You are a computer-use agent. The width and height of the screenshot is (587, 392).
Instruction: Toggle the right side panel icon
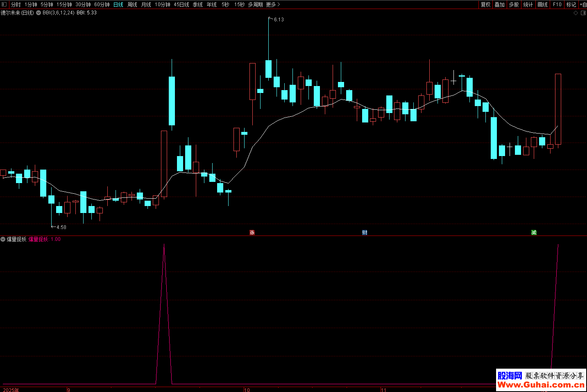tap(583, 13)
